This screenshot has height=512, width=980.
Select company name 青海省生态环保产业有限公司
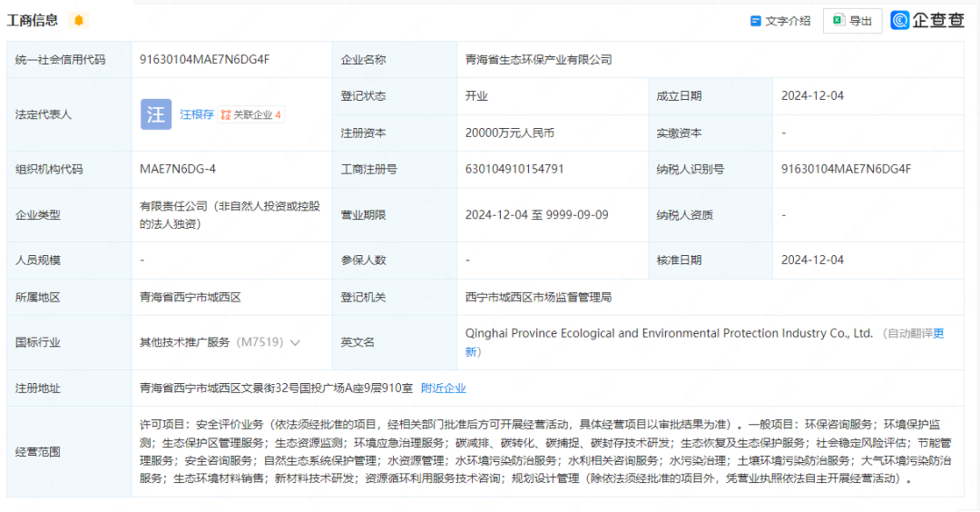tap(538, 59)
